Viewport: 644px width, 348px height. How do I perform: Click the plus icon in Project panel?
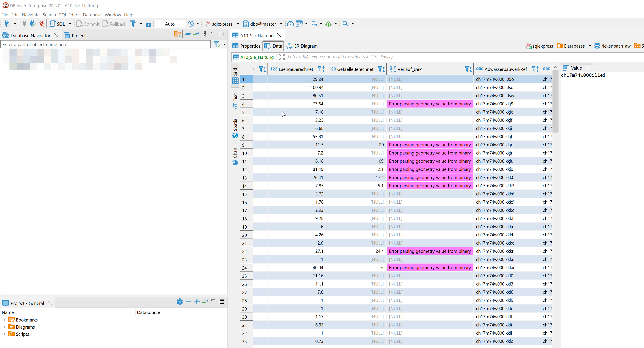coord(197,301)
